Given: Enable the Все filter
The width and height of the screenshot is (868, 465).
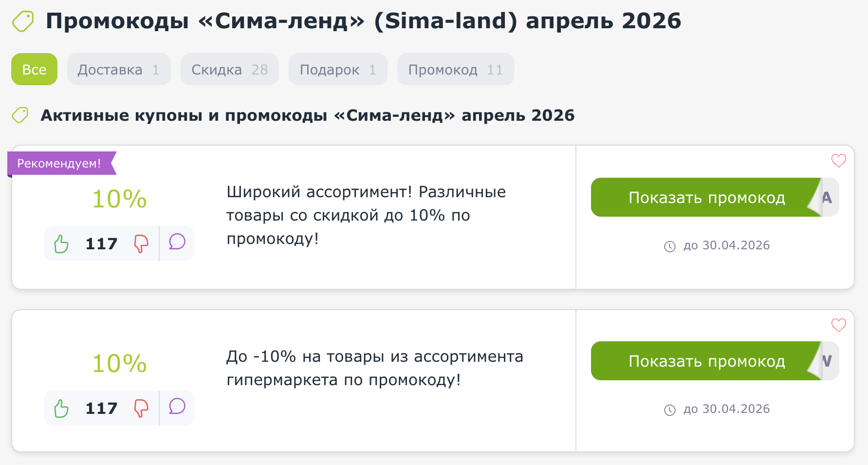Looking at the screenshot, I should click(34, 69).
